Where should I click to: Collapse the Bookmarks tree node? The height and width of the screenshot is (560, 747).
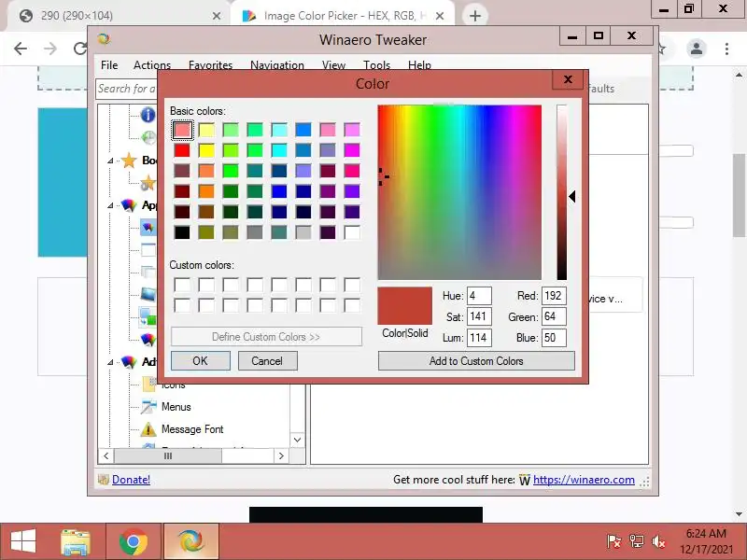110,161
